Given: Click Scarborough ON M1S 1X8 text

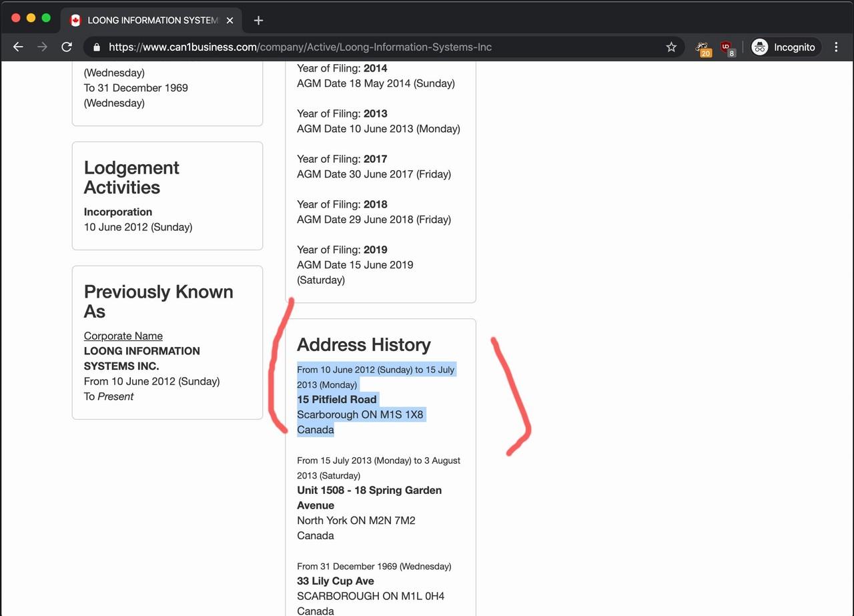Looking at the screenshot, I should [x=360, y=414].
